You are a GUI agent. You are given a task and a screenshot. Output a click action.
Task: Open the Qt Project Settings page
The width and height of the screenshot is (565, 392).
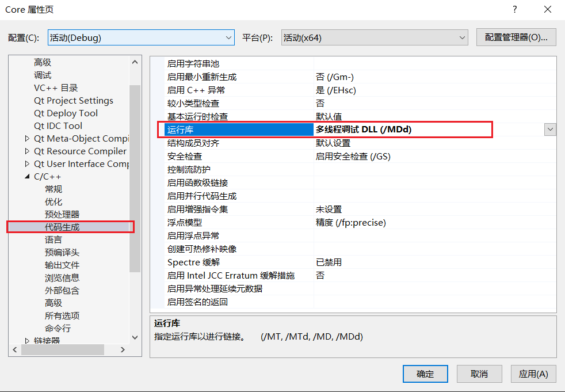[x=74, y=100]
